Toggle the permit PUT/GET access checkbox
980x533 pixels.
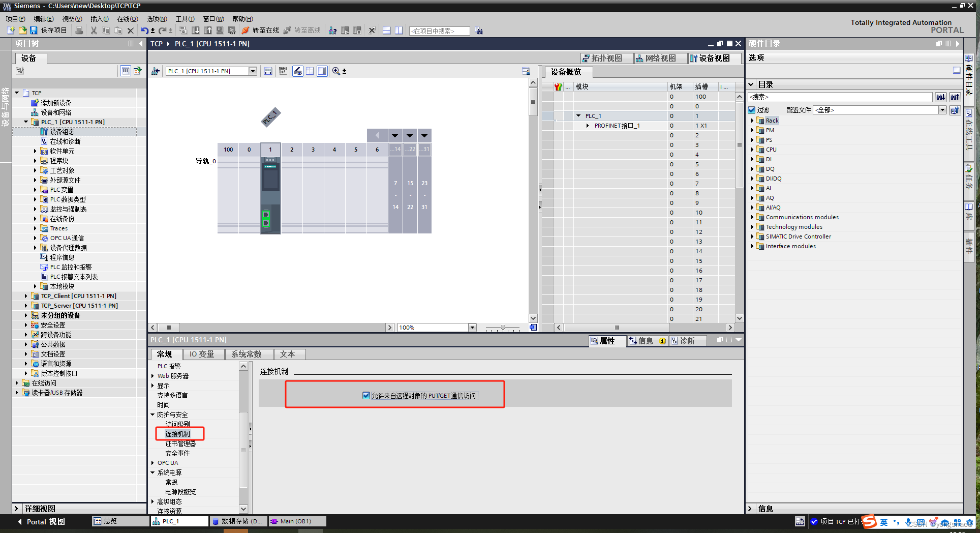[x=366, y=395]
